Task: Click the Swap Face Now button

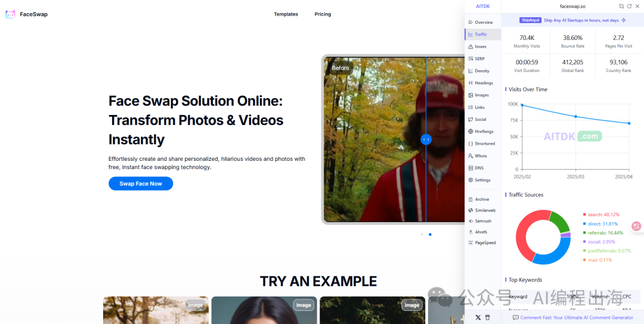Action: tap(141, 183)
